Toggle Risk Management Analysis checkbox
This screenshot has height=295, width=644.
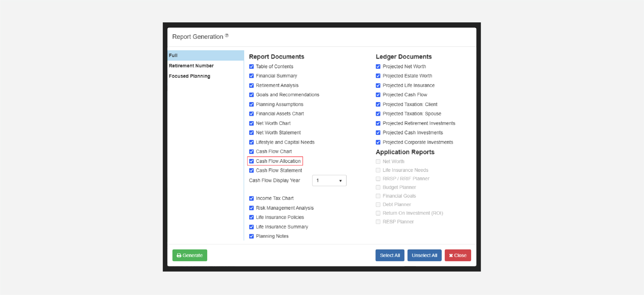click(x=252, y=208)
